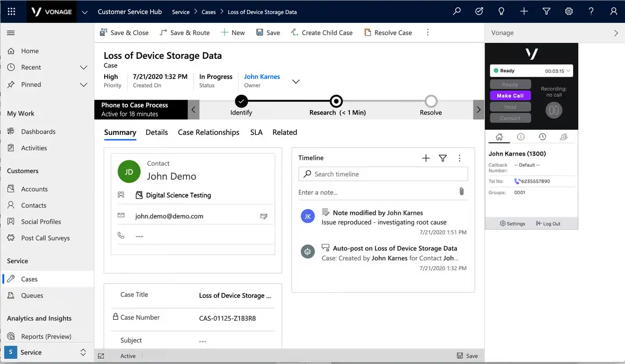Click the search magnifier icon in top bar
Viewport: 625px width, 364px height.
pyautogui.click(x=457, y=11)
